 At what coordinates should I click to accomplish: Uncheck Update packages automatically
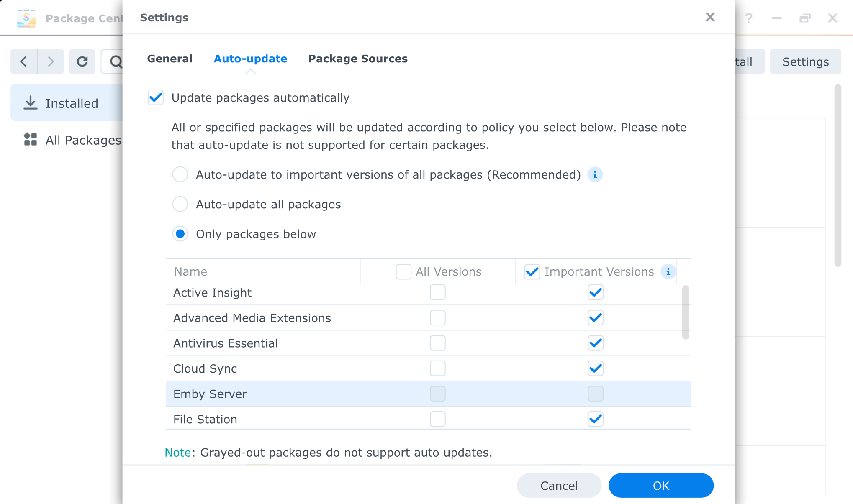tap(156, 98)
